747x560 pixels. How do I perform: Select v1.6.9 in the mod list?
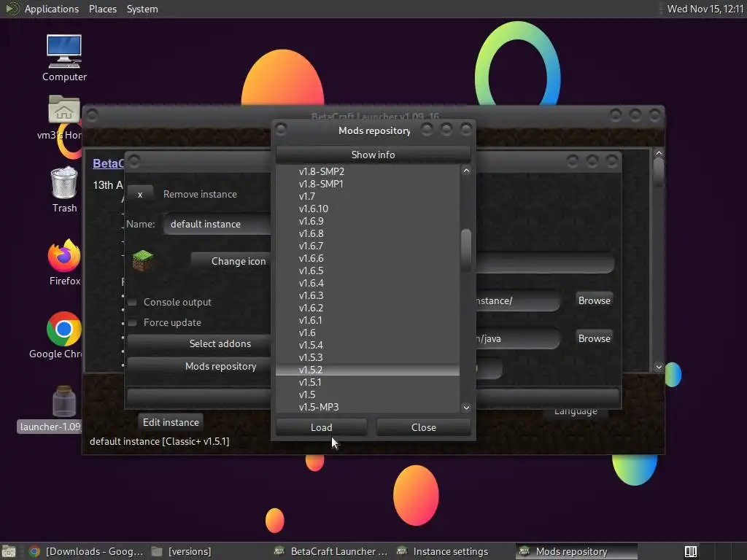(368, 221)
